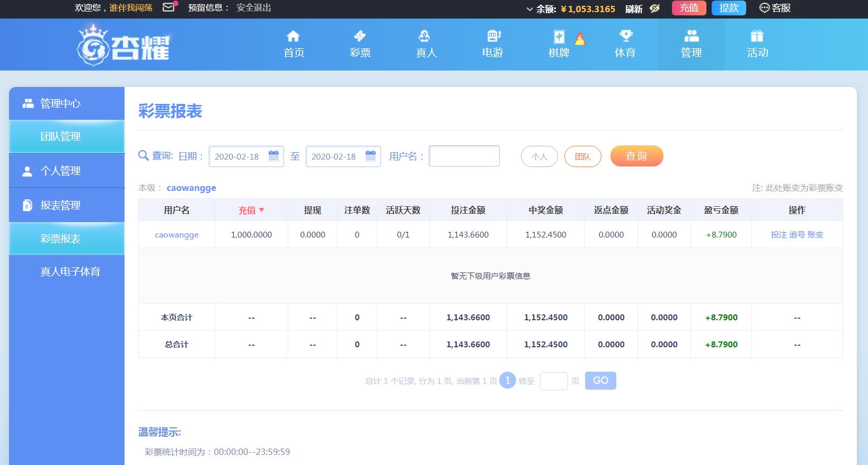Viewport: 868px width, 465px height.
Task: Expand the balance dropdown chevron
Action: click(529, 9)
